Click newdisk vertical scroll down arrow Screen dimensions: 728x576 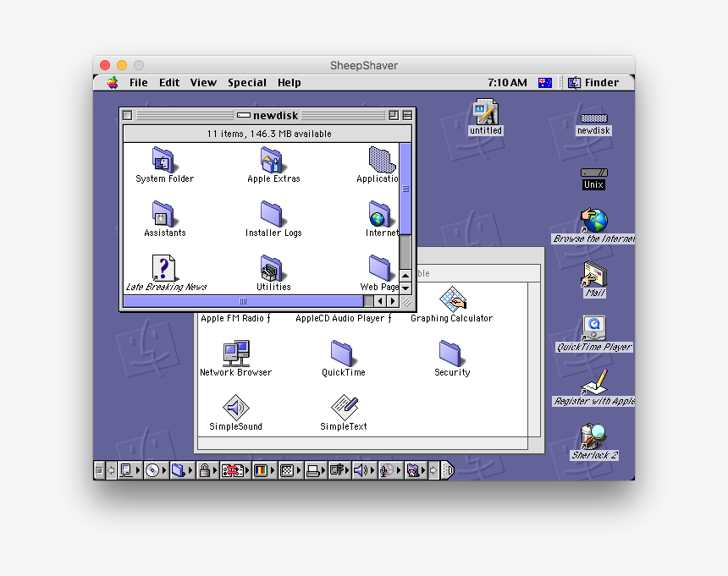pos(405,288)
